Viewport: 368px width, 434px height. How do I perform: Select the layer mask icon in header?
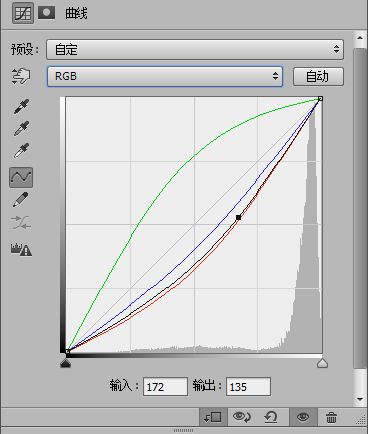point(46,13)
